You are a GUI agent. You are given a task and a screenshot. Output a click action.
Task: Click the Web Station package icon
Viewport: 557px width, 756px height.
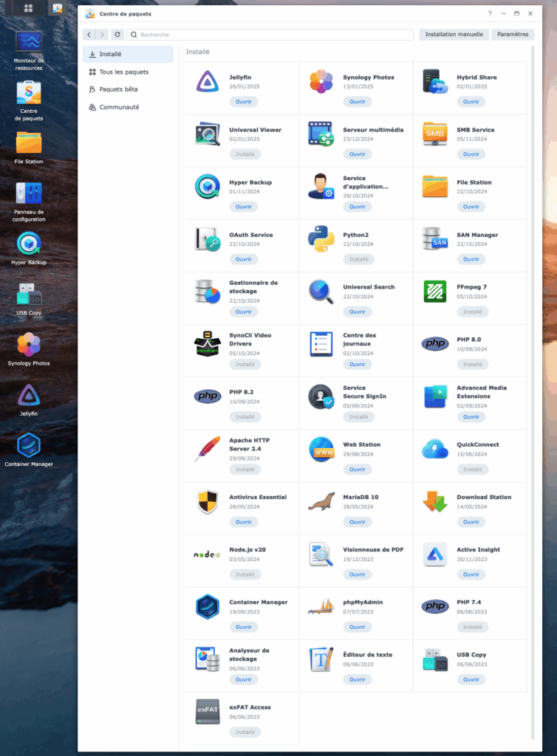(x=321, y=449)
